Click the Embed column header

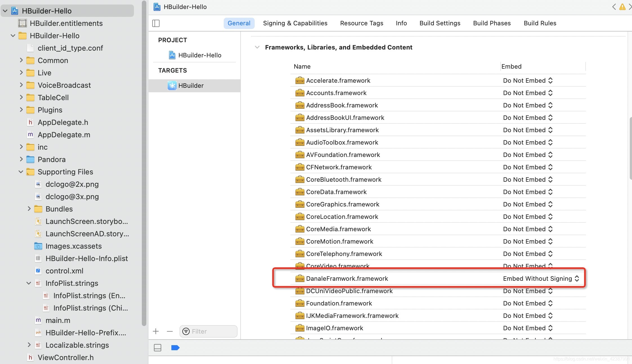click(x=511, y=66)
